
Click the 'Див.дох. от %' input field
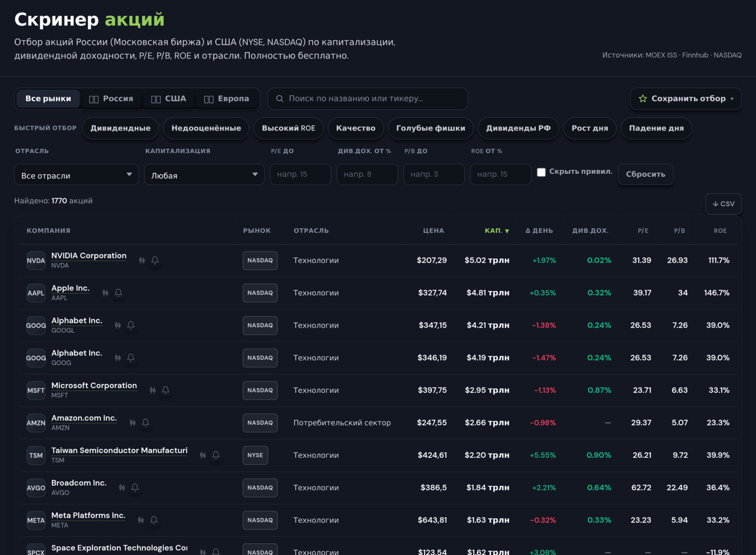click(x=367, y=174)
